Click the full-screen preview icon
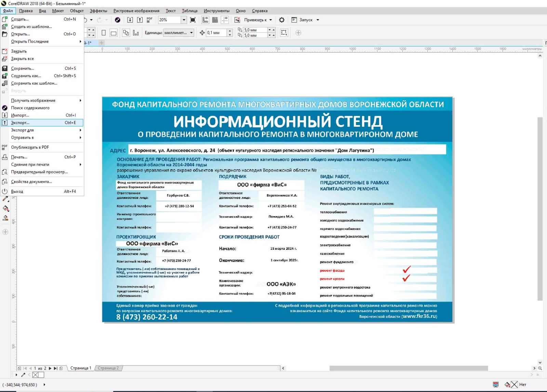This screenshot has height=392, width=547. [193, 20]
